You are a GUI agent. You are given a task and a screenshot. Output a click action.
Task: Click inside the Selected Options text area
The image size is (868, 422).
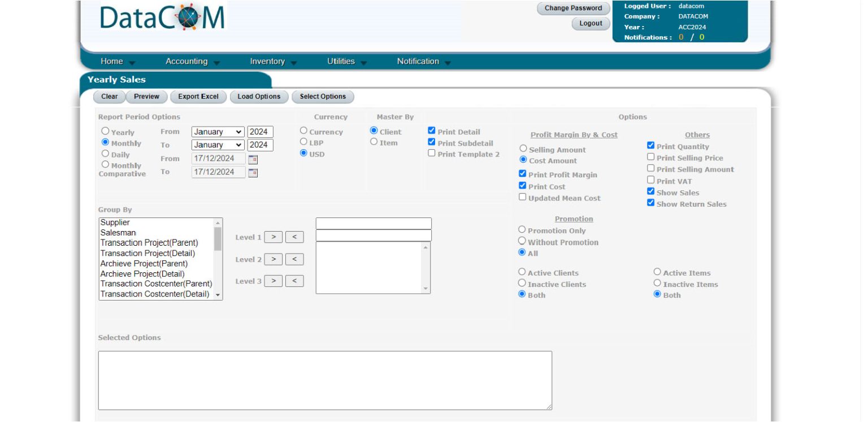325,380
